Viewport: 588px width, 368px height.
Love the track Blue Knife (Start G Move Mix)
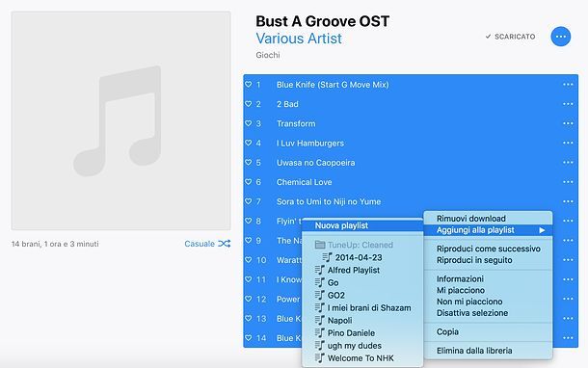[249, 85]
